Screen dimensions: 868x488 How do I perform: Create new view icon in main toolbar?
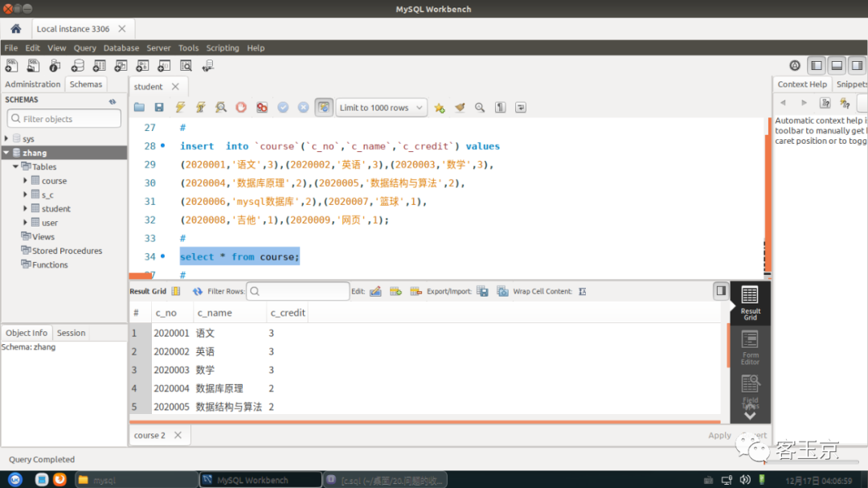(121, 66)
